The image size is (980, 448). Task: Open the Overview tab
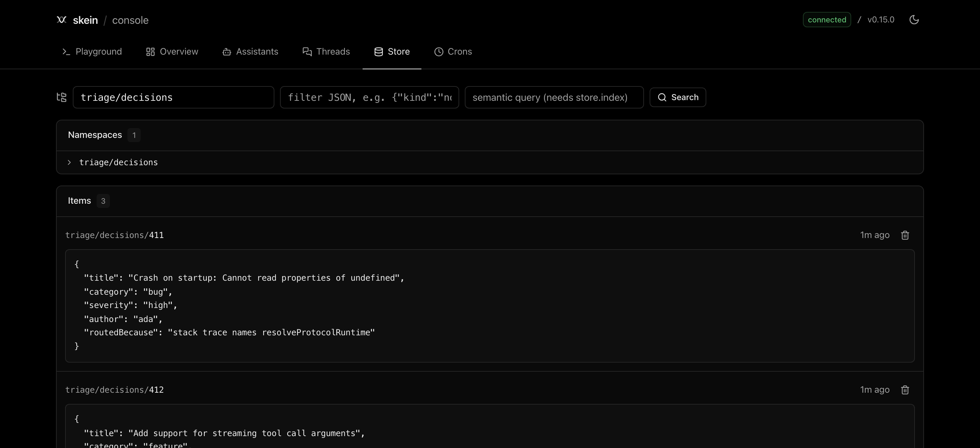172,52
